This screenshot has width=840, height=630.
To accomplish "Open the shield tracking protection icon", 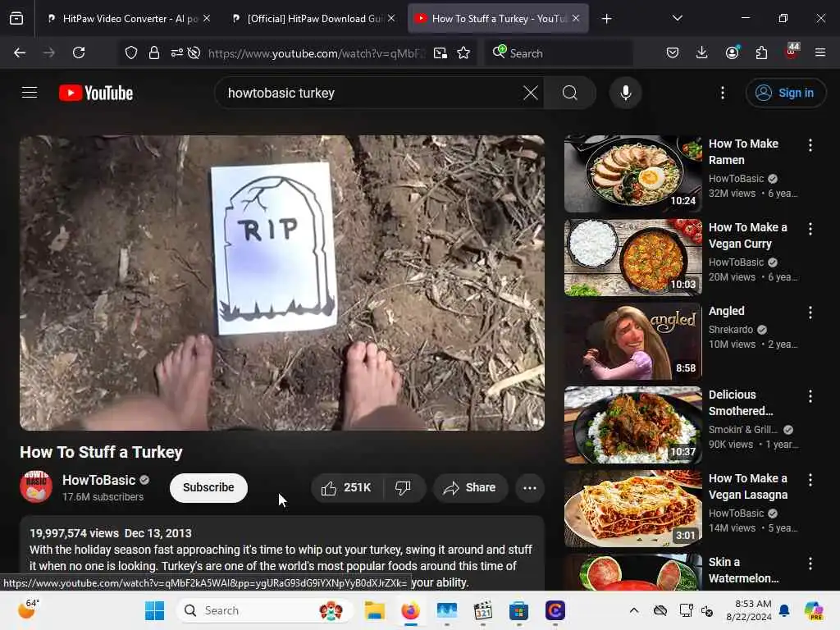I will point(131,52).
